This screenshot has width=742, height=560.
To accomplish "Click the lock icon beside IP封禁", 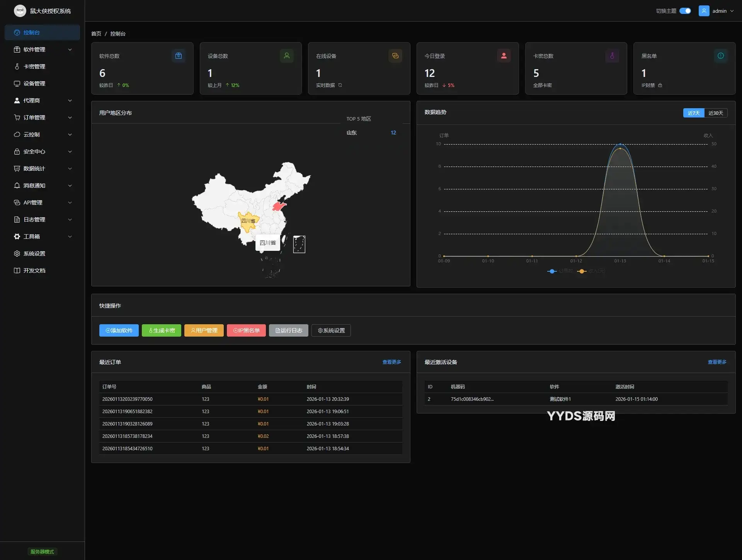I will pos(660,85).
